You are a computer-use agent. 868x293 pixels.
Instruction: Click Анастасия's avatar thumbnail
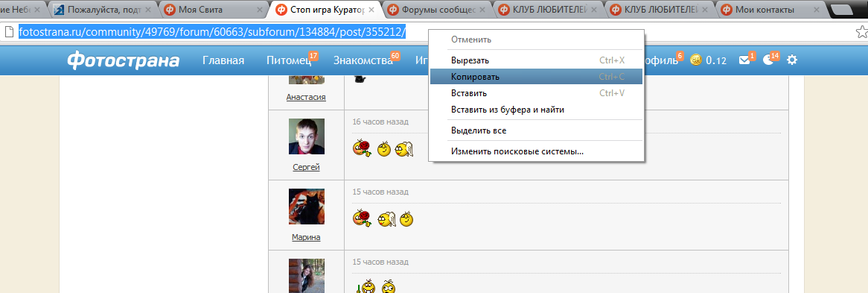[x=307, y=79]
